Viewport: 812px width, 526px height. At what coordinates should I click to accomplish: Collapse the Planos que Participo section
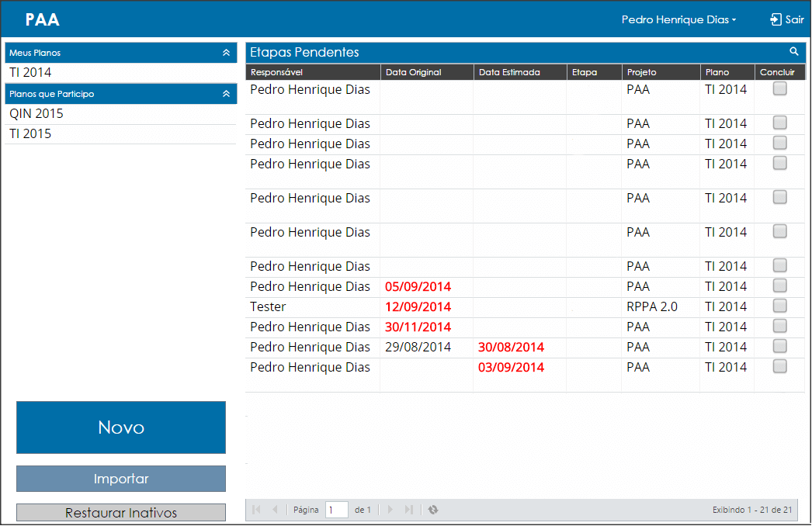[x=227, y=94]
